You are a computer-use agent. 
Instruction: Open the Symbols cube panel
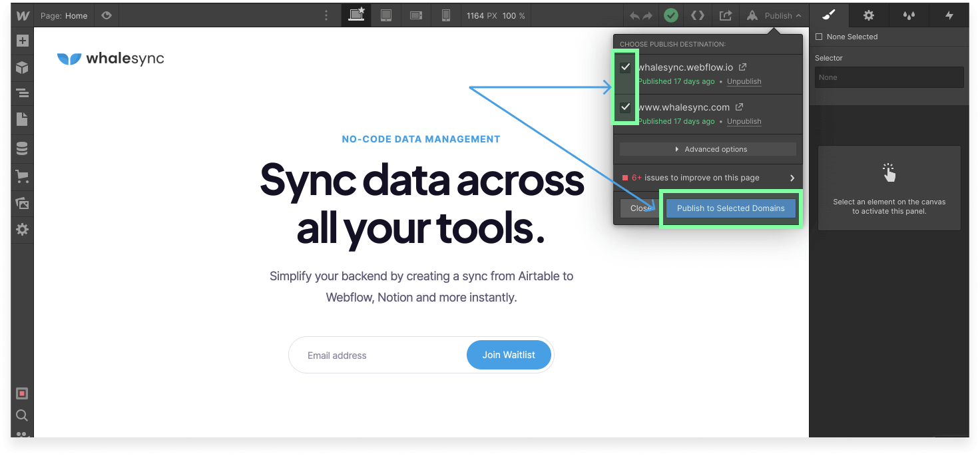[22, 67]
